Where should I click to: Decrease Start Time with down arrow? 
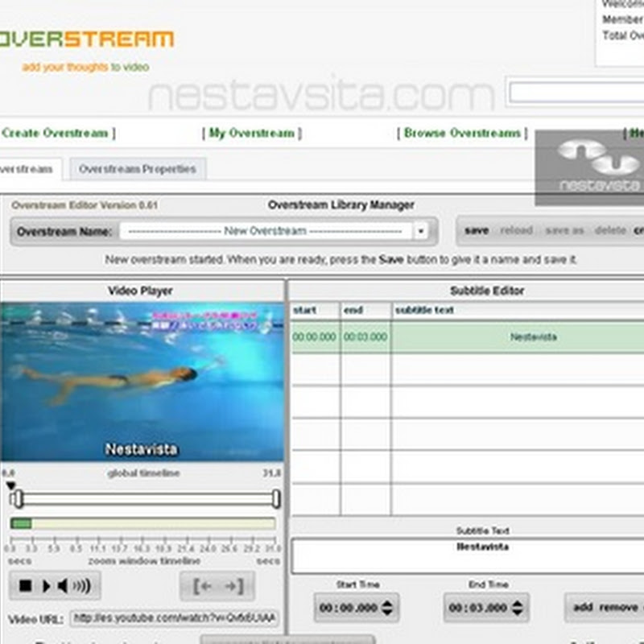click(x=387, y=612)
